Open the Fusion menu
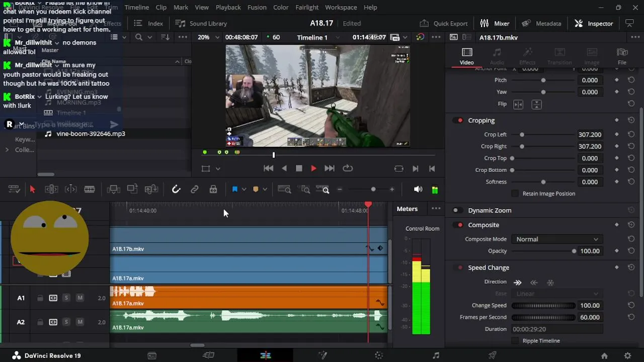The width and height of the screenshot is (644, 362). pyautogui.click(x=257, y=7)
